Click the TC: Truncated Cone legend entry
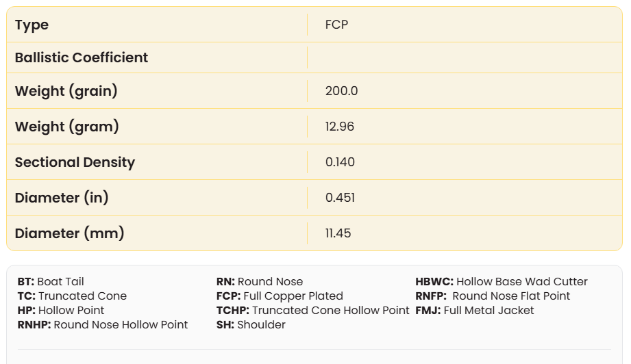631x364 pixels. click(x=72, y=296)
